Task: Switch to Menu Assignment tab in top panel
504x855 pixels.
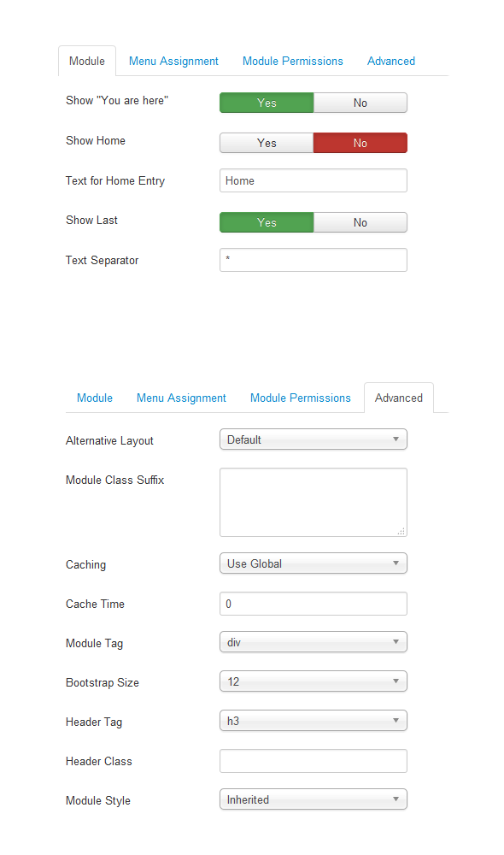Action: 173,61
